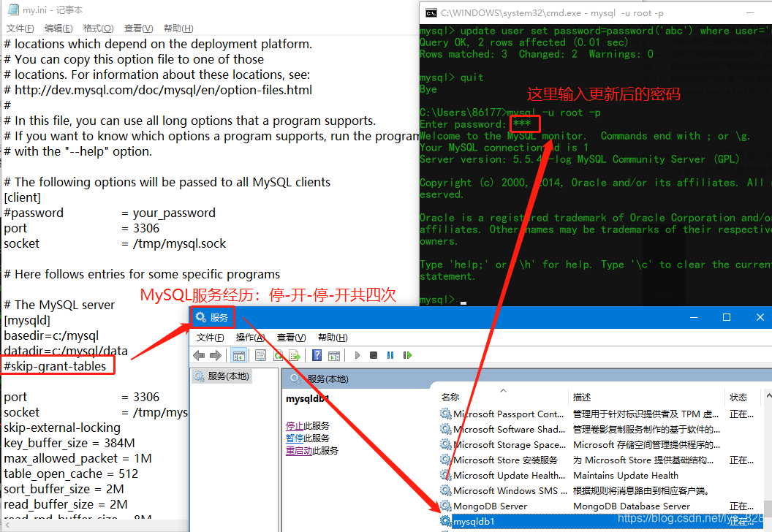772x532 pixels.
Task: Click Refresh icon in Services toolbar
Action: [279, 355]
